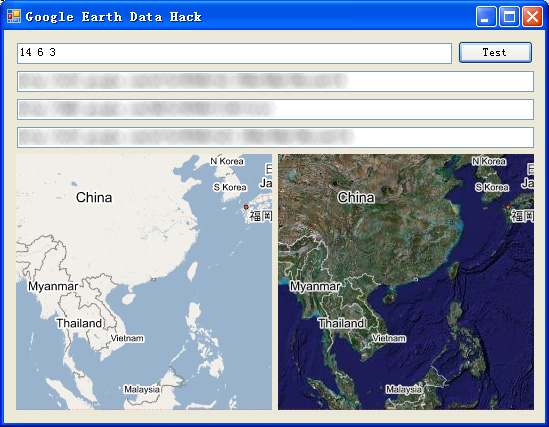Image resolution: width=549 pixels, height=427 pixels.
Task: Click S Korea label on the left road map
Action: pos(230,188)
